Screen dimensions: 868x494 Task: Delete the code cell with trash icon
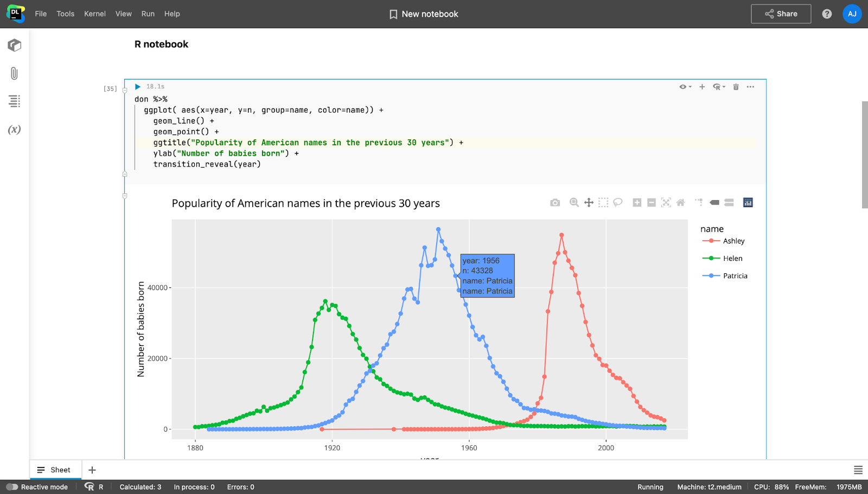coord(736,87)
